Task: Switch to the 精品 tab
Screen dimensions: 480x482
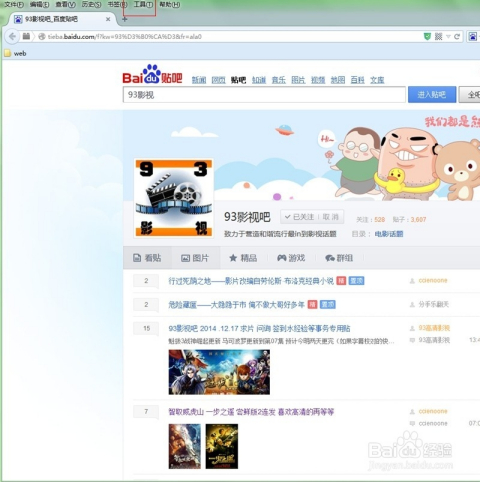Action: 243,258
